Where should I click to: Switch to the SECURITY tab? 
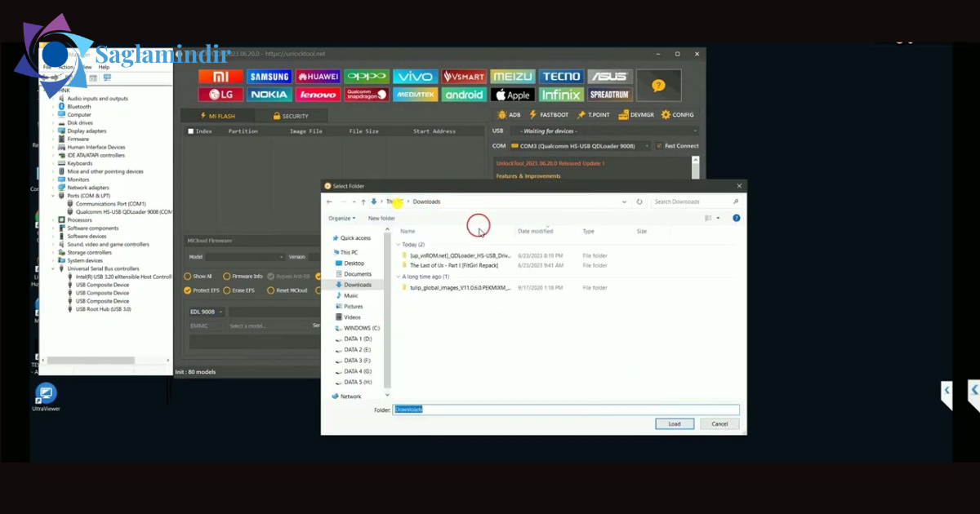click(291, 116)
